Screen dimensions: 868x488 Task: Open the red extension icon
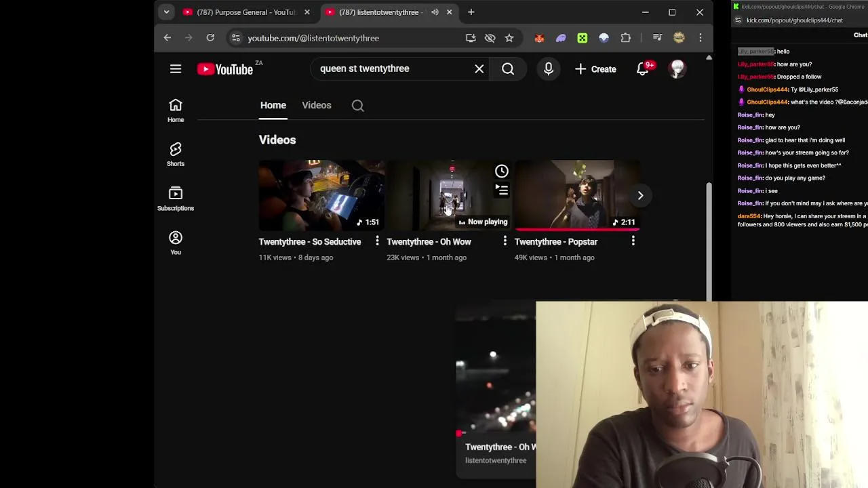pos(539,38)
